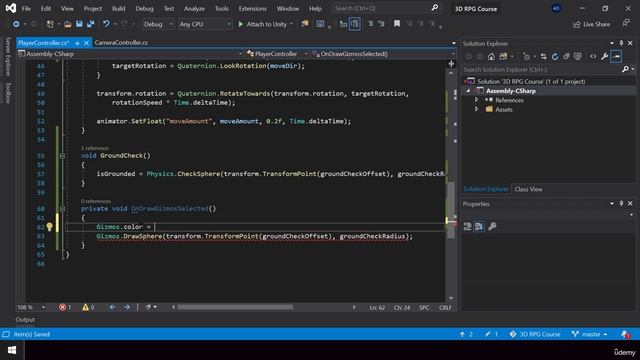Collapse the OnDrawGizmosSelected method region
This screenshot has height=360, width=640.
62,209
